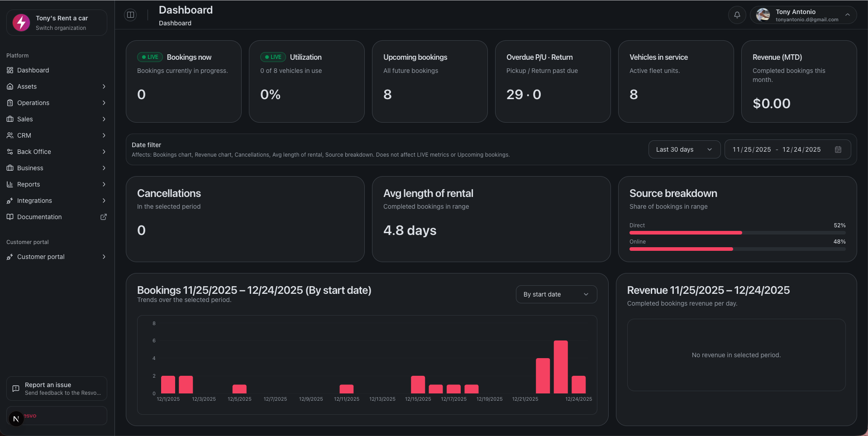
Task: Click the notification bell icon
Action: tap(737, 15)
